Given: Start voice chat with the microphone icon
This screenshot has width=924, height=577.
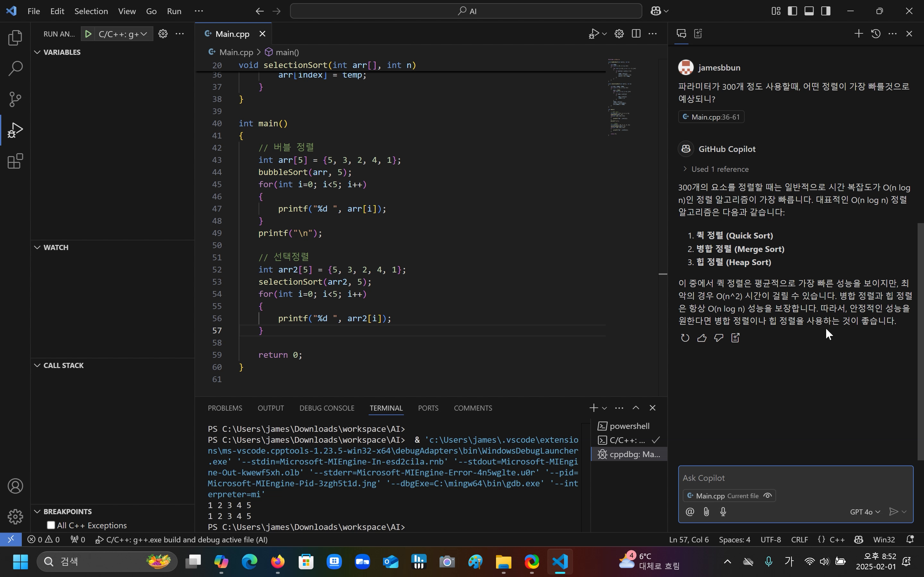Looking at the screenshot, I should [723, 512].
